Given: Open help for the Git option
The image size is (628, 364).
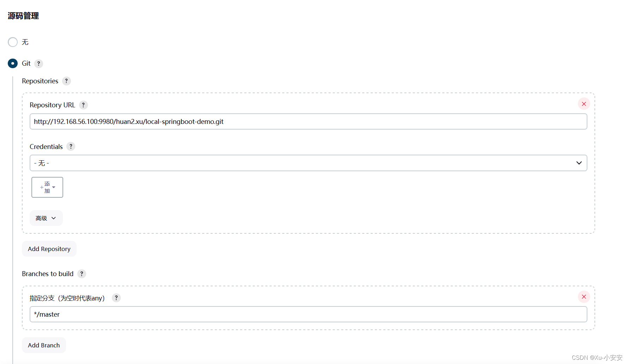Looking at the screenshot, I should pyautogui.click(x=39, y=64).
